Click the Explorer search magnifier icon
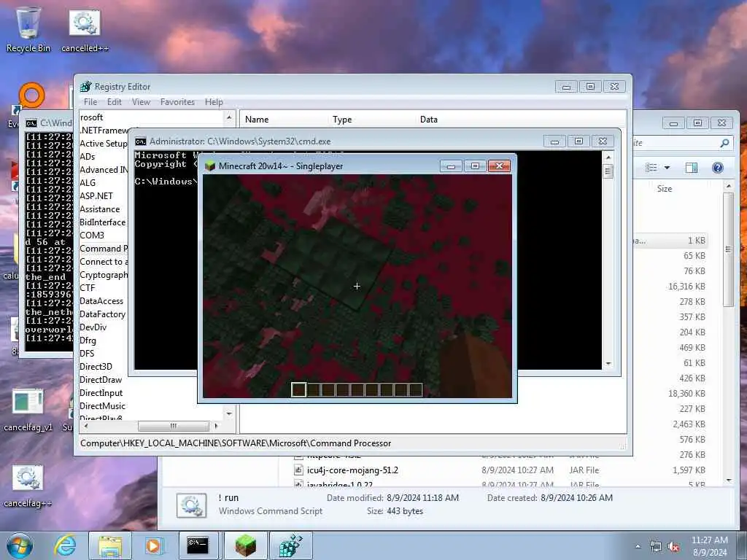 [x=724, y=143]
